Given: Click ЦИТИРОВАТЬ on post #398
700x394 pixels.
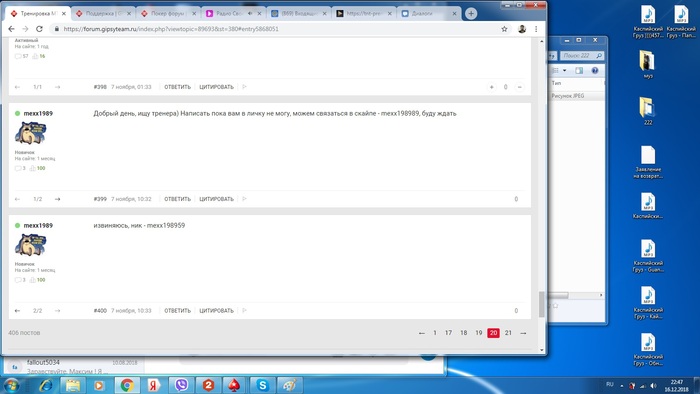Looking at the screenshot, I should click(x=217, y=87).
